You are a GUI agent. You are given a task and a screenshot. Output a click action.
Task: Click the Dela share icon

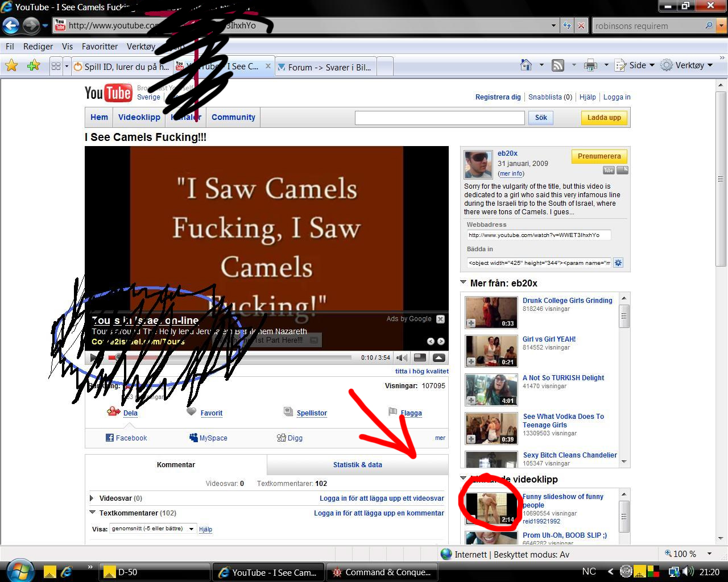[x=114, y=412]
